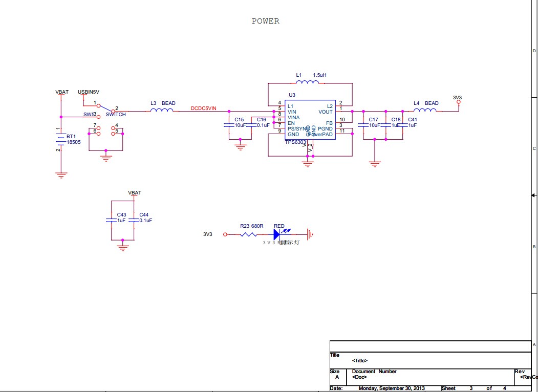Click the black arrow marker on right border

pos(533,195)
